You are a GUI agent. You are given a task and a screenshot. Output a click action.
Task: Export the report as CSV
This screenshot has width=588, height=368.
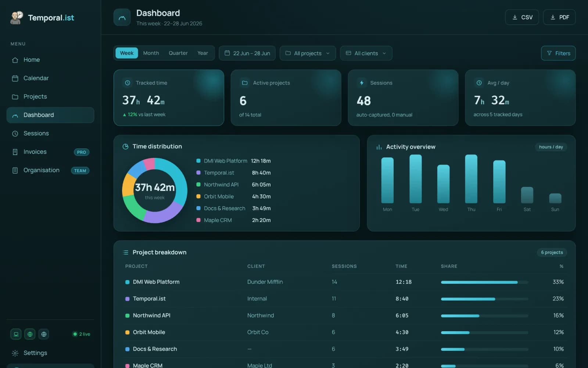pyautogui.click(x=522, y=17)
